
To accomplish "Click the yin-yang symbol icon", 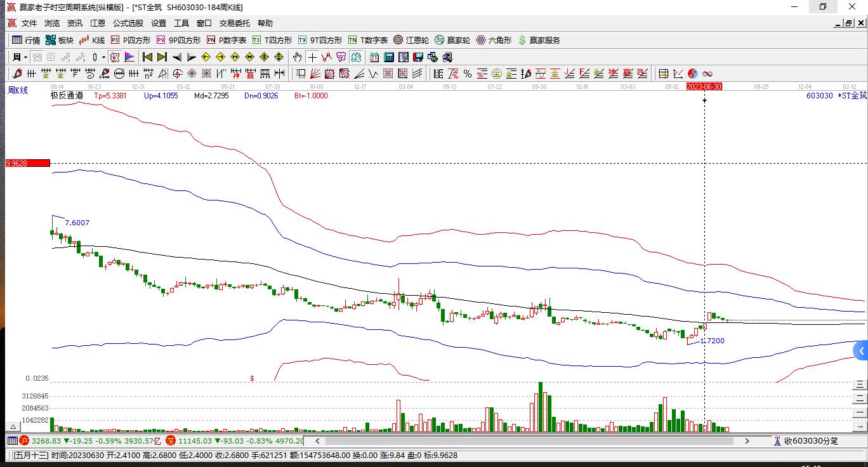I will [x=692, y=74].
